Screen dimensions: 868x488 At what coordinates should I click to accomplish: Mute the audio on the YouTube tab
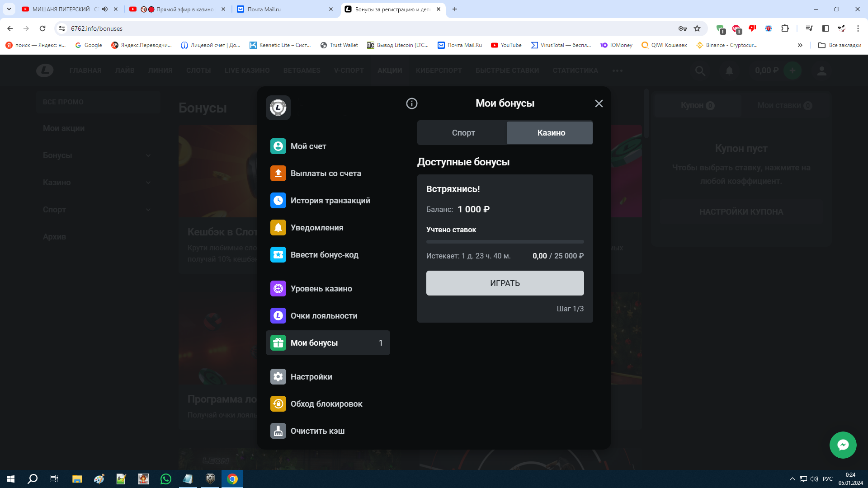click(105, 9)
